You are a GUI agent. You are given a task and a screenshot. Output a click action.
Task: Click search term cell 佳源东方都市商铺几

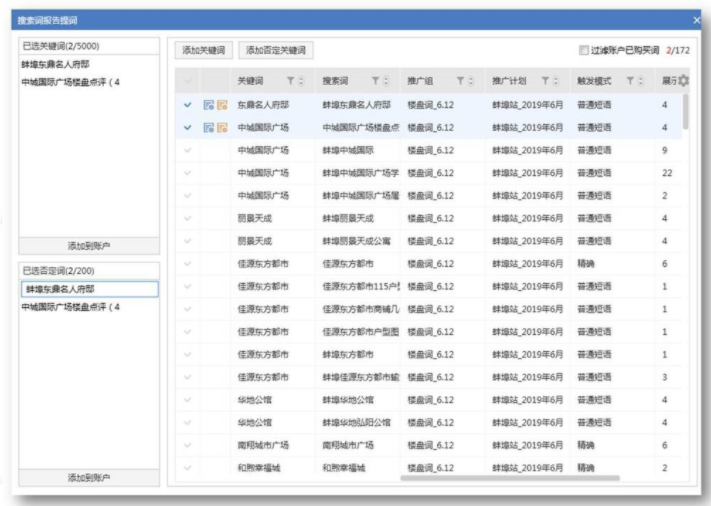360,309
